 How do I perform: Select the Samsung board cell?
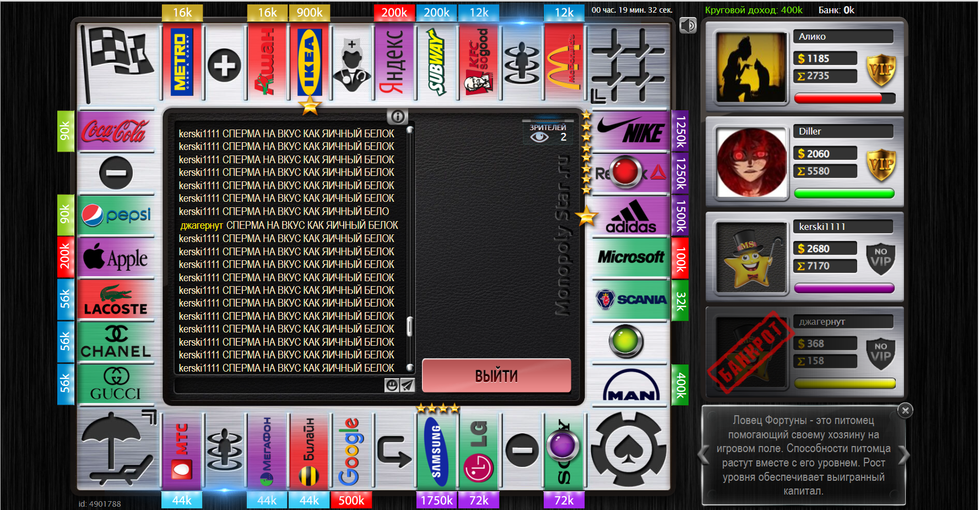pyautogui.click(x=436, y=451)
